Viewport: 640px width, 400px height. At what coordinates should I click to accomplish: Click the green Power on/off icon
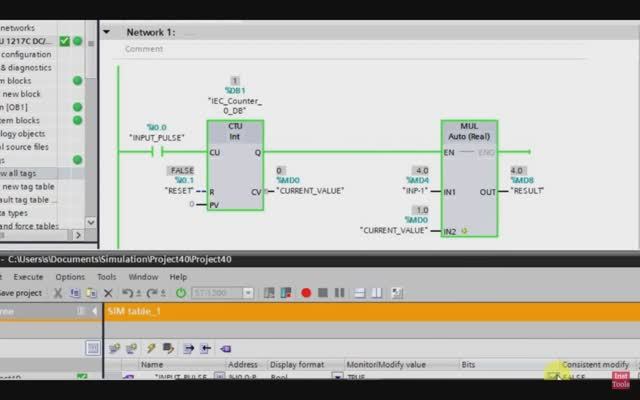pyautogui.click(x=181, y=293)
